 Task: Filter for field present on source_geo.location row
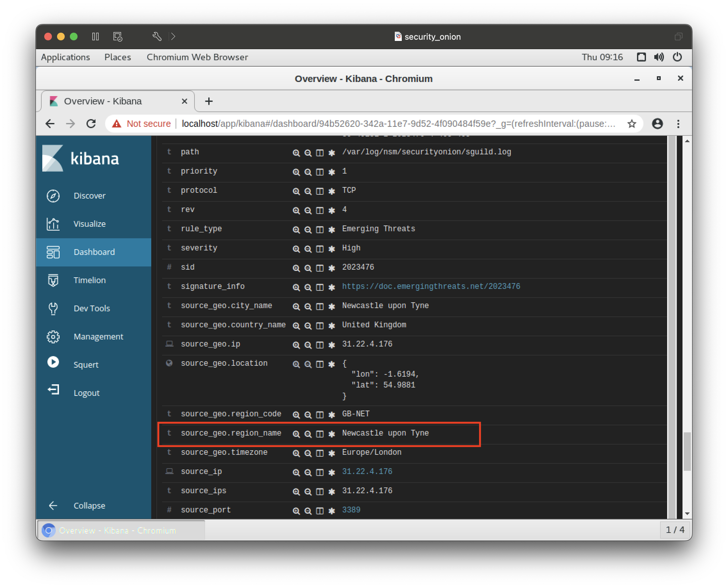pyautogui.click(x=331, y=364)
